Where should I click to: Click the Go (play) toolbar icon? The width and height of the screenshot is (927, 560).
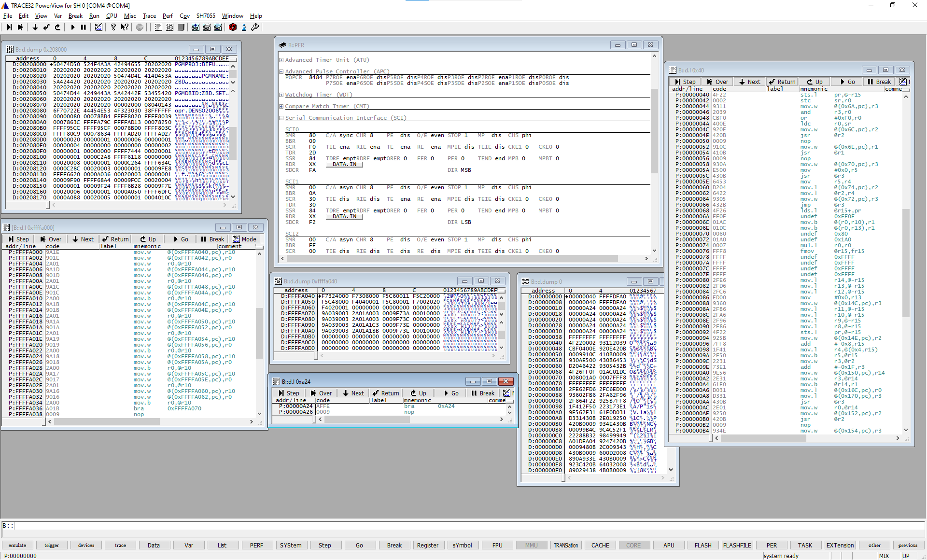coord(72,28)
